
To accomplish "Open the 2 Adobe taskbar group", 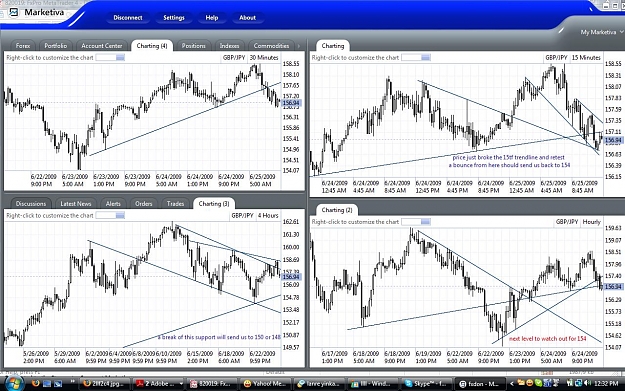I will coord(159,384).
